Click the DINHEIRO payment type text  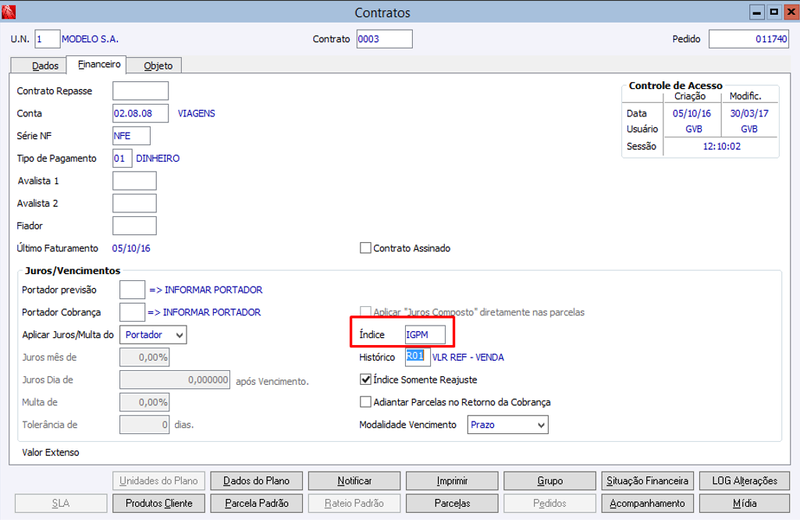[158, 158]
